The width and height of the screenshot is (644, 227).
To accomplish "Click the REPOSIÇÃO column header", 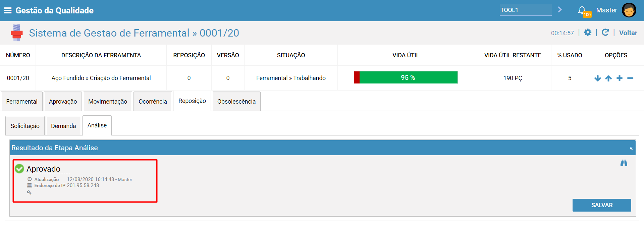I will 189,55.
